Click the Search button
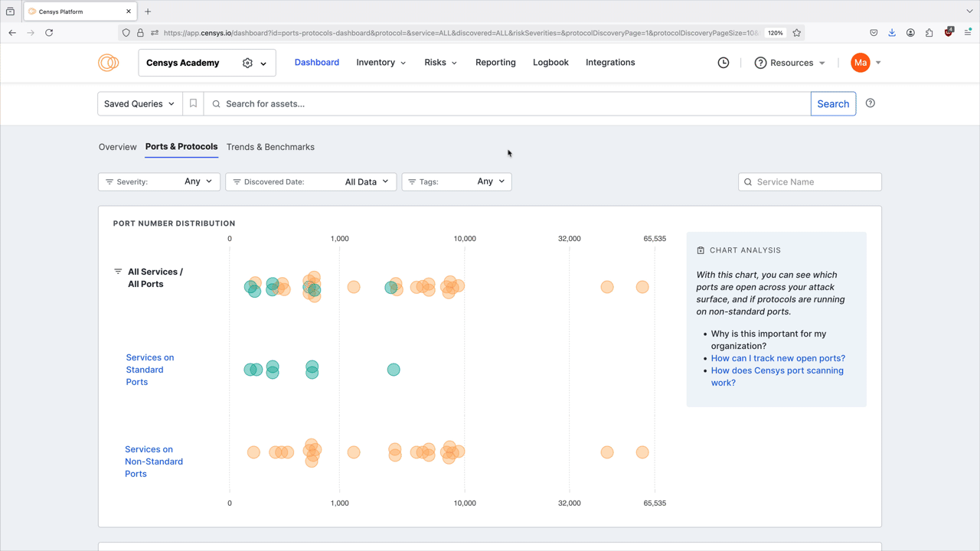The image size is (980, 551). (x=833, y=103)
